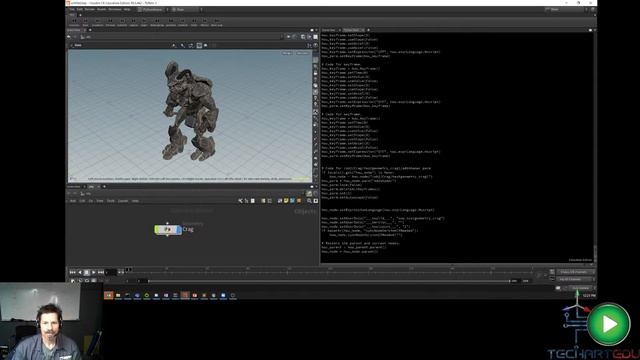Jump to first frame in playbar
The width and height of the screenshot is (640, 360).
(72, 272)
